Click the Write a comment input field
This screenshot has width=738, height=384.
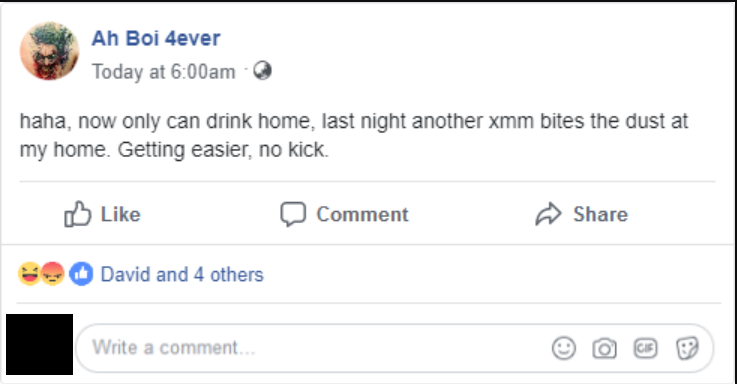click(x=394, y=348)
